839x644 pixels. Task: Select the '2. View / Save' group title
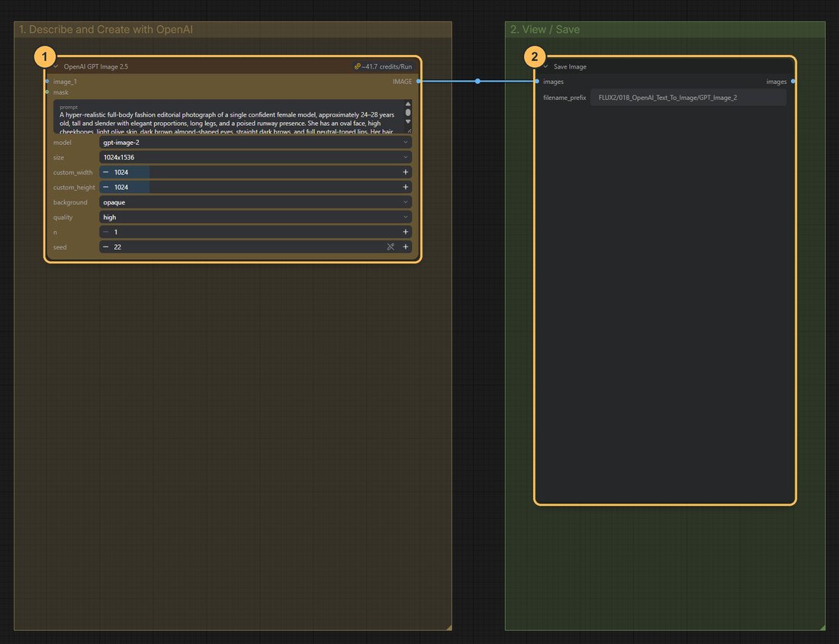(545, 30)
